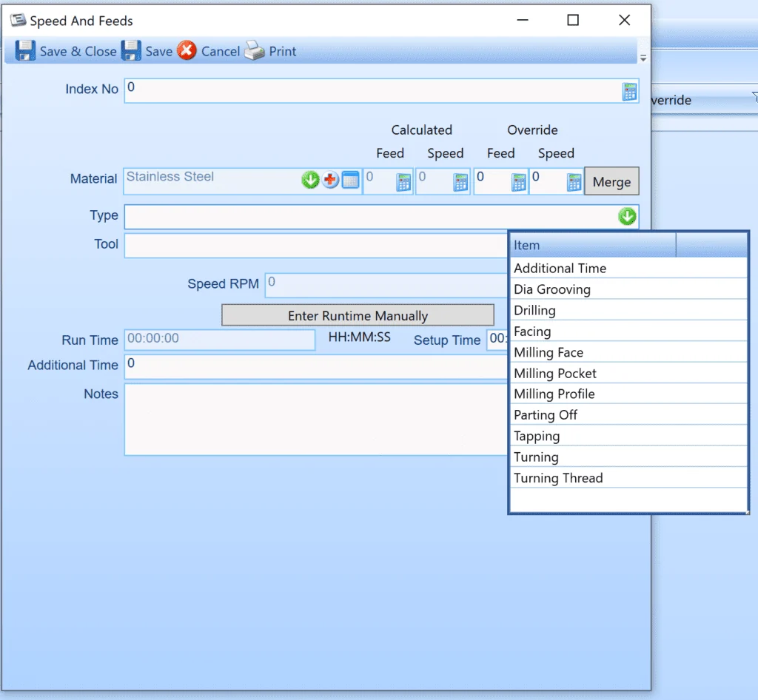Maximize the Speed And Feeds window
Viewport: 758px width, 700px height.
573,20
